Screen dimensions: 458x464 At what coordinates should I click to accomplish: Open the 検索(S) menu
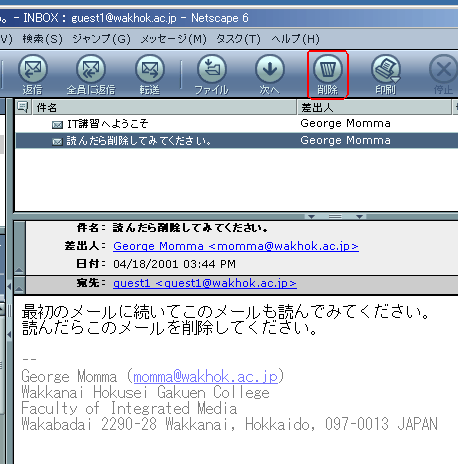tap(42, 39)
